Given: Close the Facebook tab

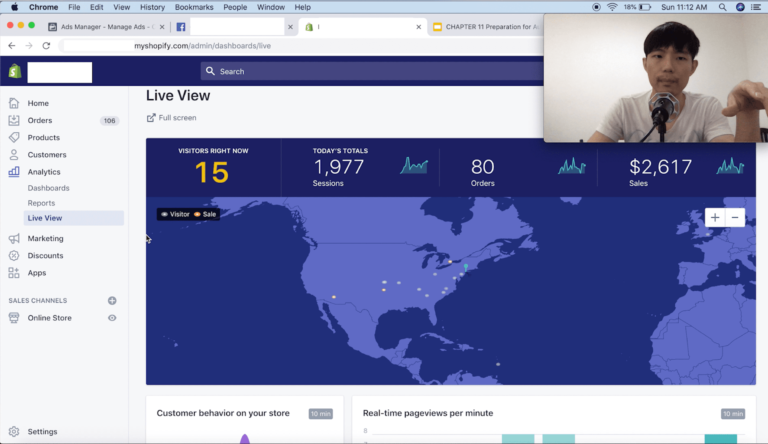Looking at the screenshot, I should (290, 27).
